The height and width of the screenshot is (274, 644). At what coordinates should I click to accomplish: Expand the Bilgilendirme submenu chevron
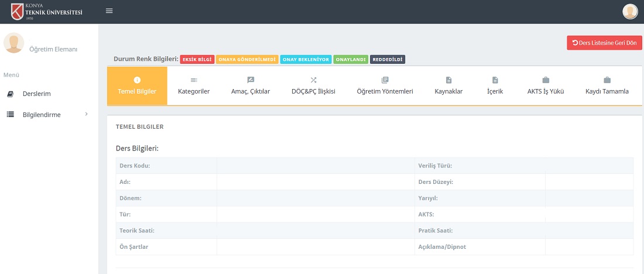click(86, 114)
